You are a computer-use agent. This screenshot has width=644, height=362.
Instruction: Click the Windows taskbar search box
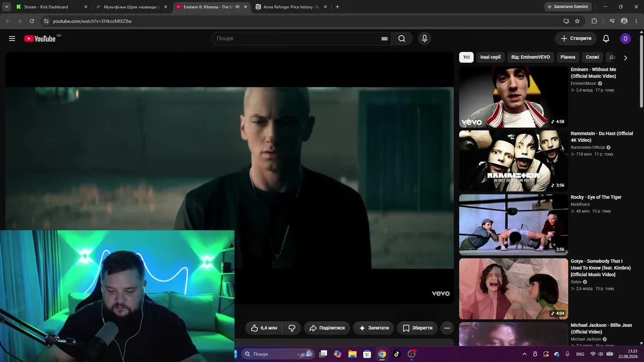pyautogui.click(x=277, y=354)
